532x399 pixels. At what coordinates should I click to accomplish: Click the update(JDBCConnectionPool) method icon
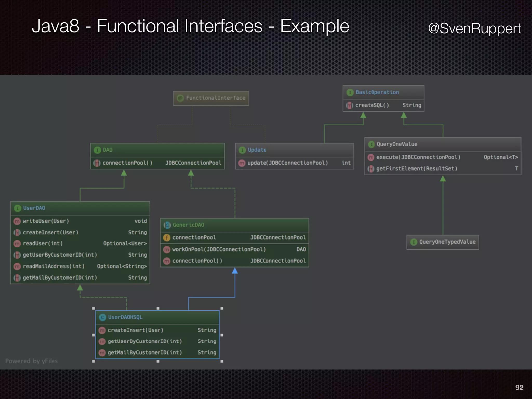(x=242, y=163)
